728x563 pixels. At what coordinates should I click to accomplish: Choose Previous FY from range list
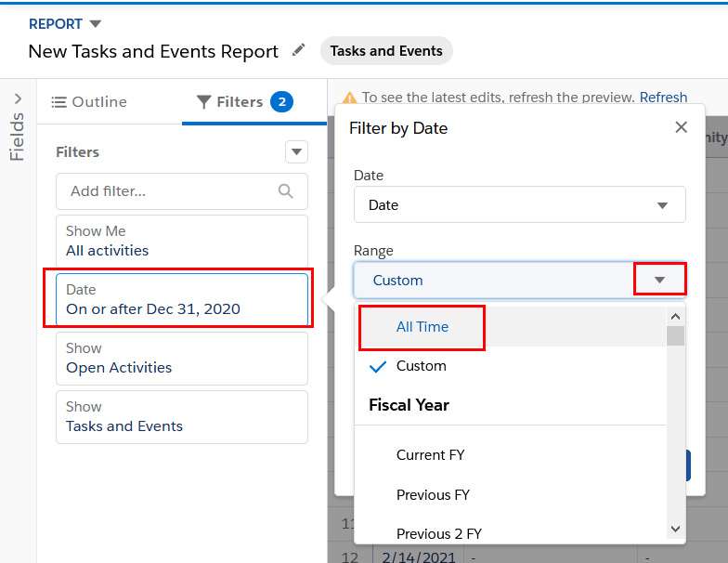click(x=433, y=495)
